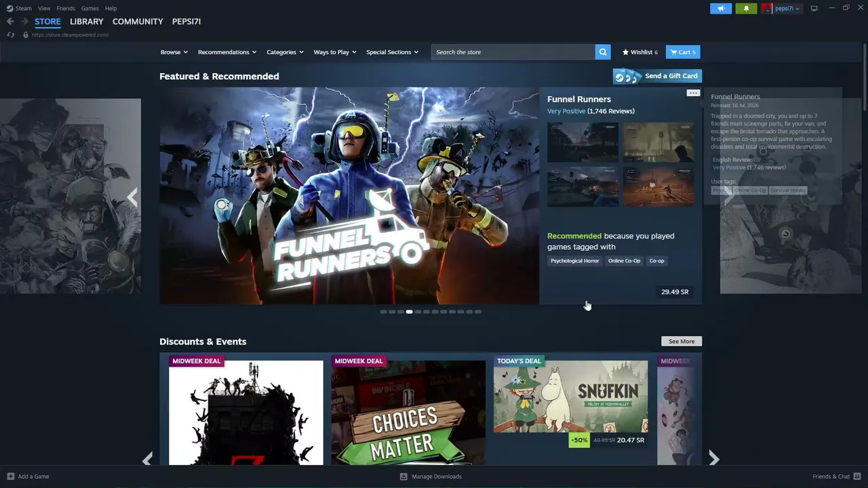Click the Steam logo in the title bar

click(9, 8)
